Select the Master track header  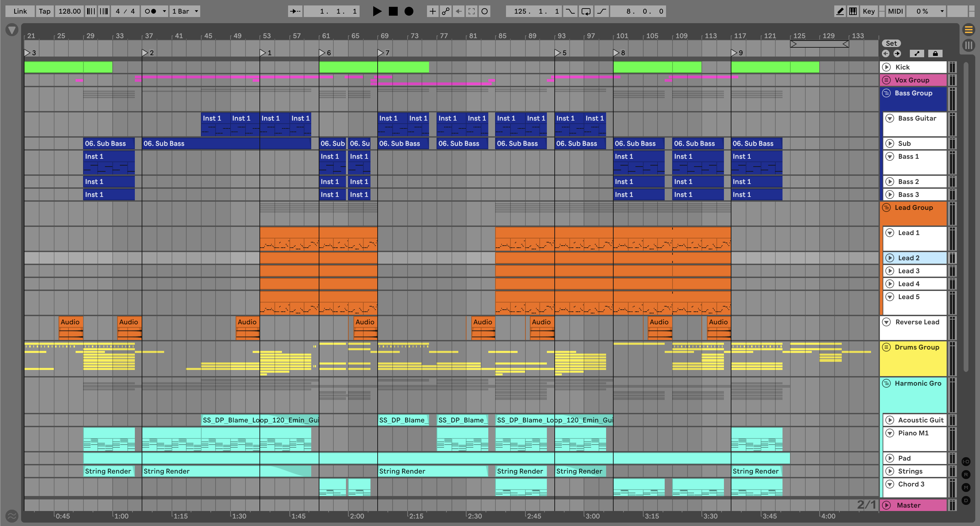click(908, 505)
